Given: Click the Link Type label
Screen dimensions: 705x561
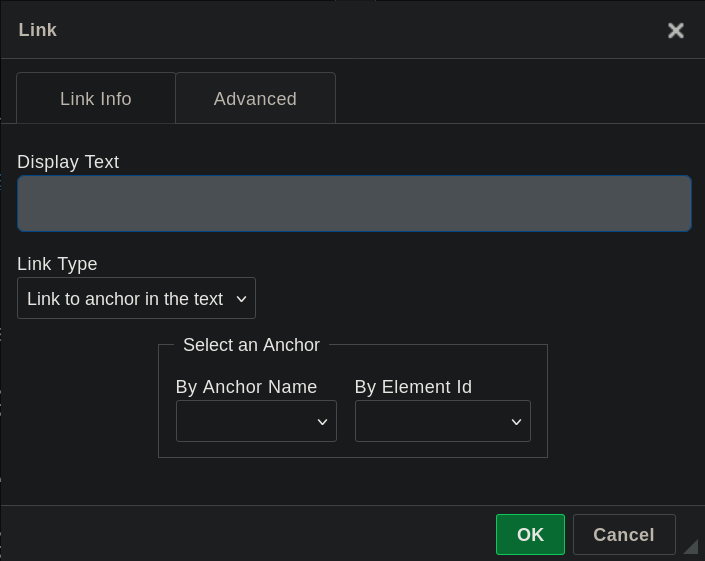Looking at the screenshot, I should [x=57, y=264].
